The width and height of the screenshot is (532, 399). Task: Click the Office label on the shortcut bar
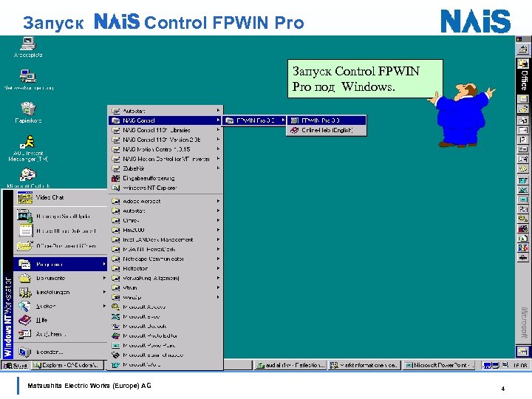click(524, 80)
